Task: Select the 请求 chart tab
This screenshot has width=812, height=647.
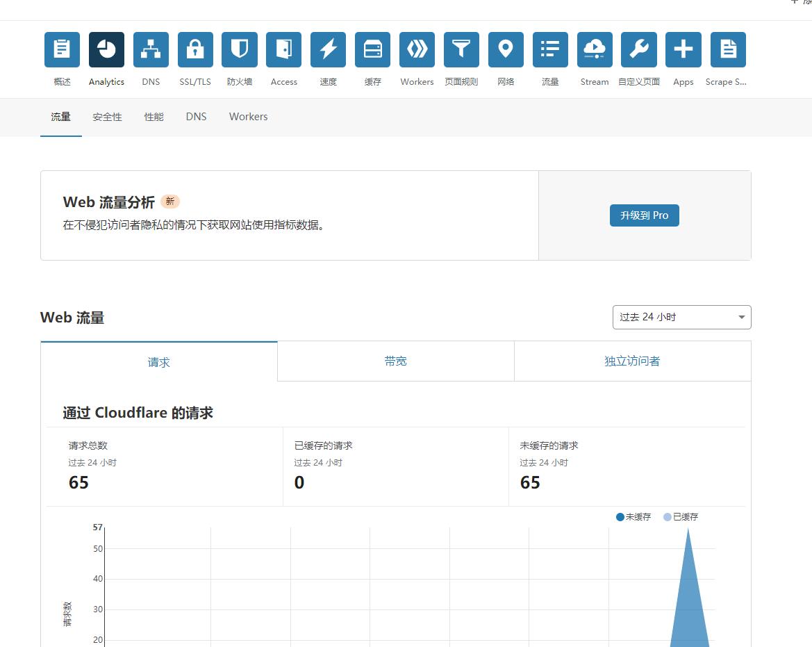Action: (x=159, y=361)
